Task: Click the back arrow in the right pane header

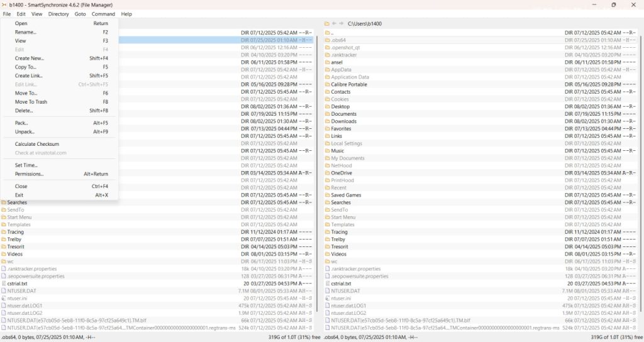Action: pyautogui.click(x=334, y=24)
